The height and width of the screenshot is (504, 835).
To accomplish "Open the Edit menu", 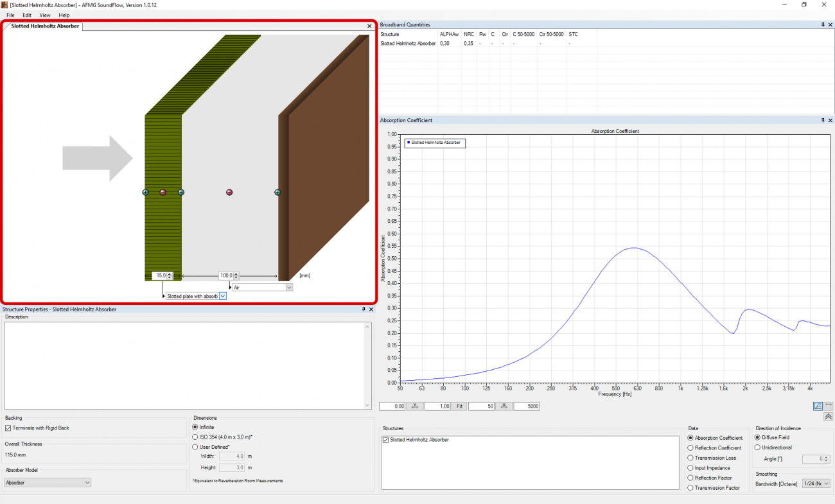I will coord(27,15).
